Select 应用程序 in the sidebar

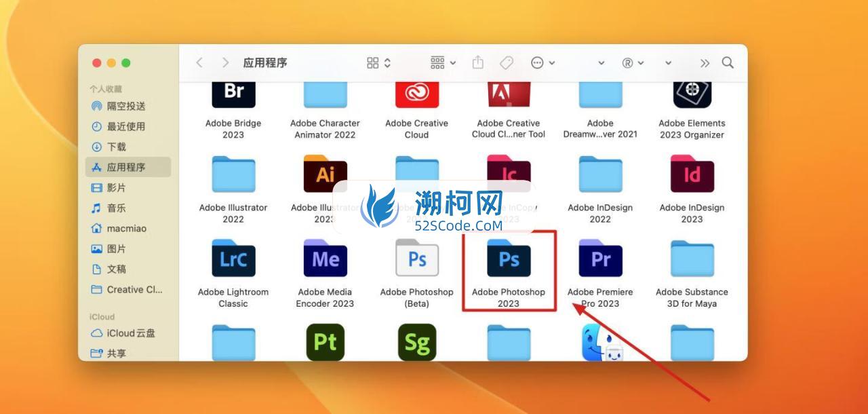[x=128, y=167]
